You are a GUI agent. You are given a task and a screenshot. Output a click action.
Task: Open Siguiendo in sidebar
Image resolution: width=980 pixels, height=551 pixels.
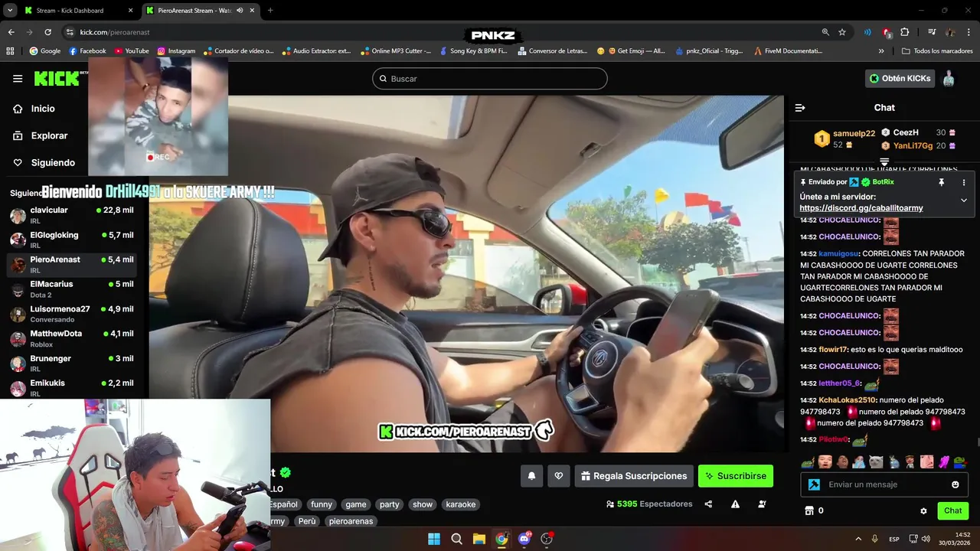(44, 162)
